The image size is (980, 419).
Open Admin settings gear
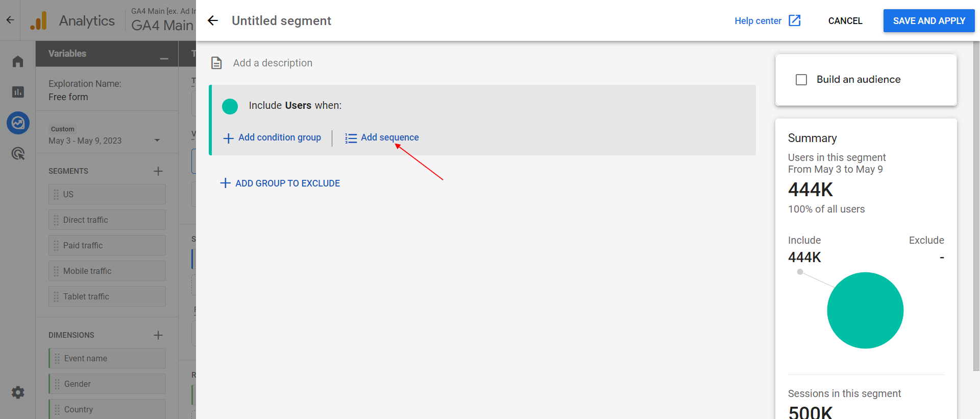coord(18,392)
